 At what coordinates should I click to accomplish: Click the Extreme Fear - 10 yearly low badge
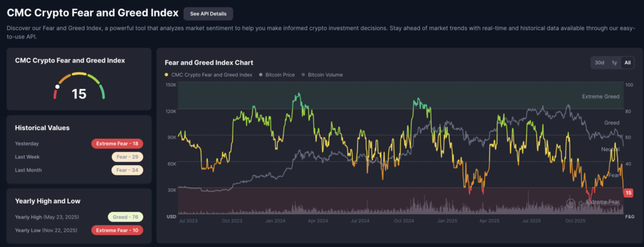pyautogui.click(x=117, y=230)
